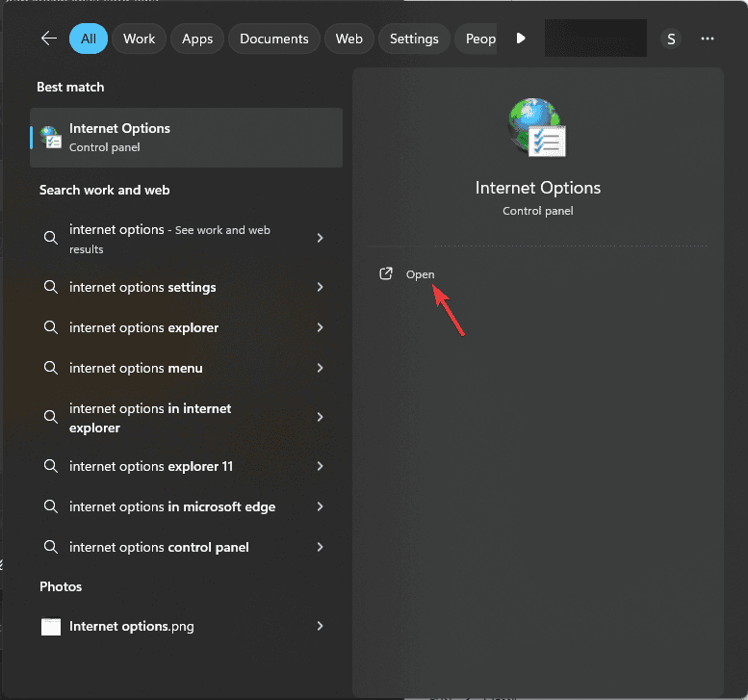This screenshot has height=700, width=748.
Task: Open the Internet Options best match result
Action: click(x=186, y=138)
